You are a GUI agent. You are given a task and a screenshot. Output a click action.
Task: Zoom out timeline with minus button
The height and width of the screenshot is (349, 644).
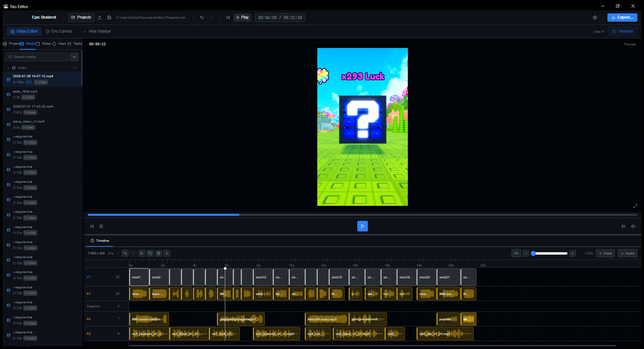pyautogui.click(x=526, y=253)
